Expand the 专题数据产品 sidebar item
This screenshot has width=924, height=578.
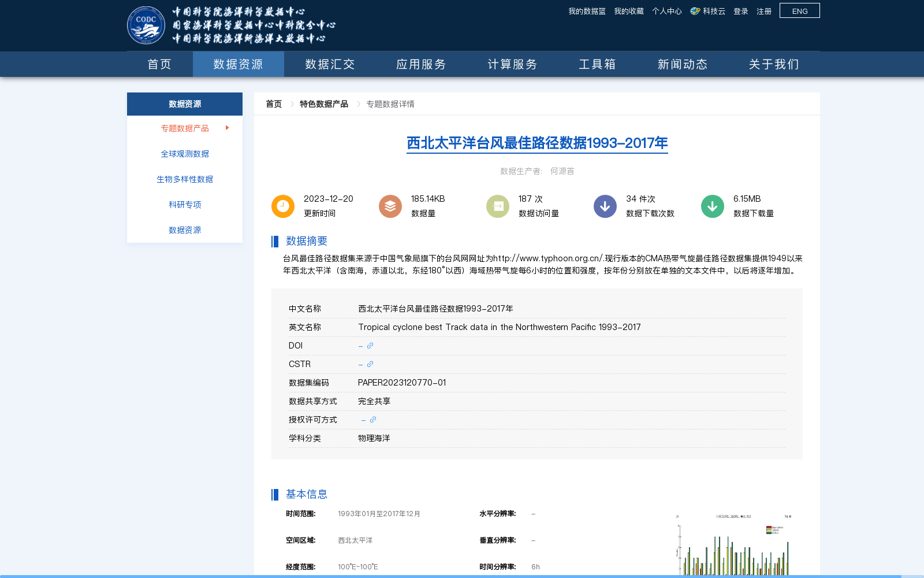click(x=185, y=128)
